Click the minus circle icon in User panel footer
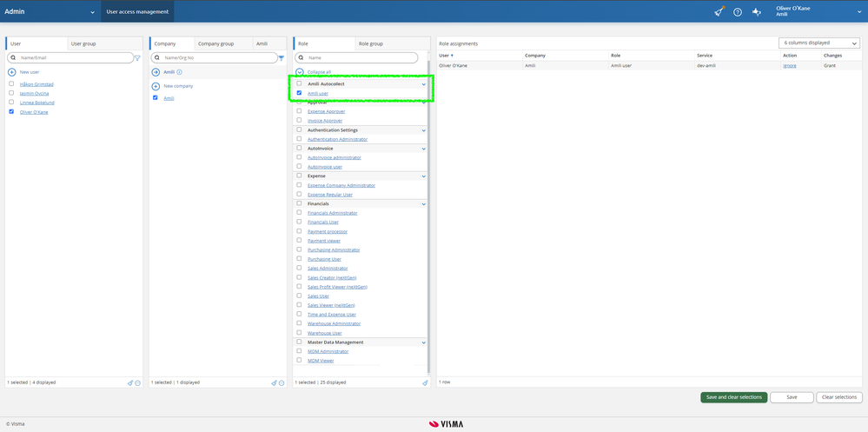 coord(138,382)
